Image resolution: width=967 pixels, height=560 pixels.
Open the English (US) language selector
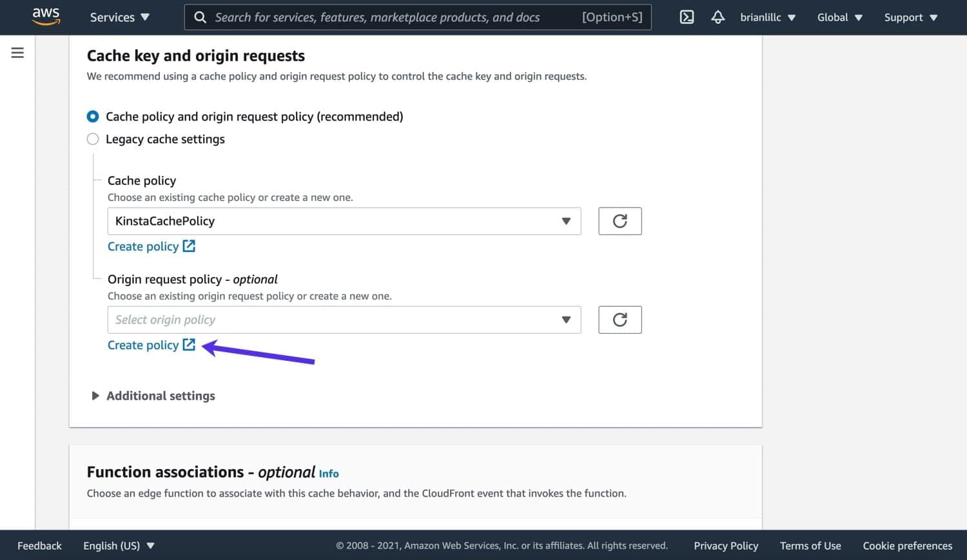point(119,545)
